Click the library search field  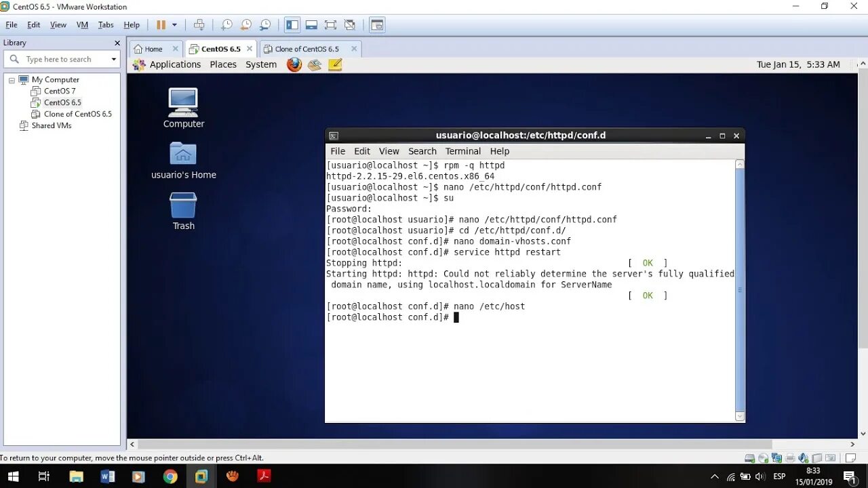coord(62,60)
